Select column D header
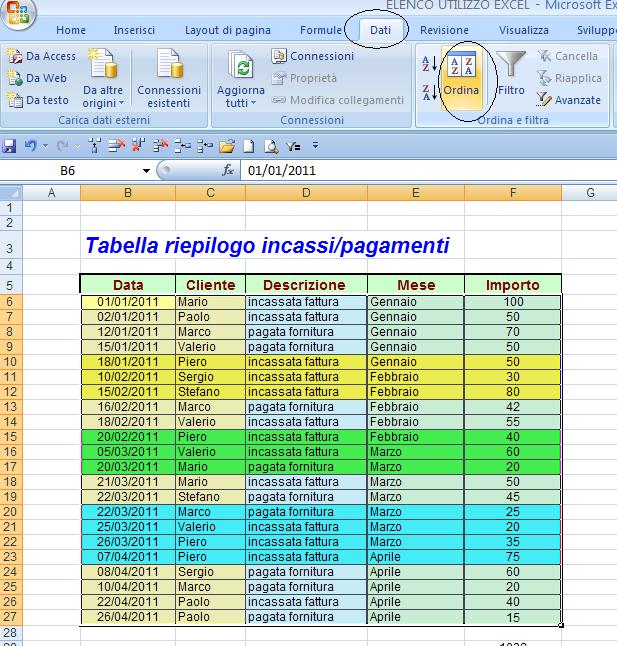617x646 pixels. click(x=306, y=193)
